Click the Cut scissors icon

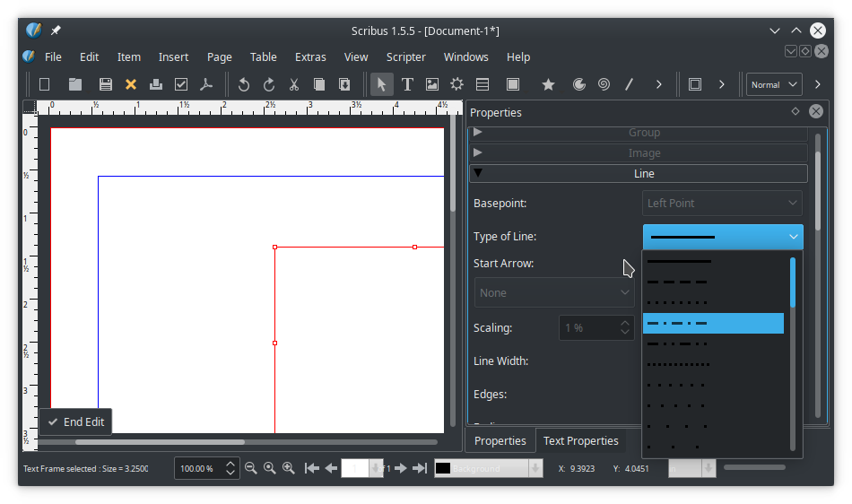pos(293,84)
